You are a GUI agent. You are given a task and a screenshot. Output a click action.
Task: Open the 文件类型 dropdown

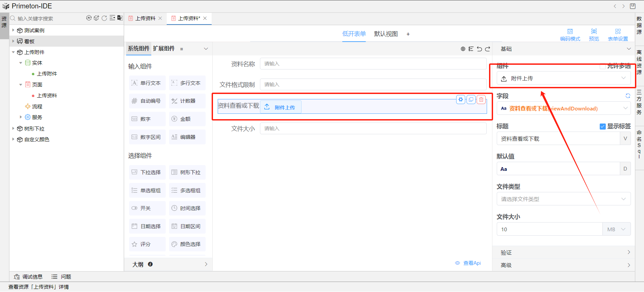point(563,199)
